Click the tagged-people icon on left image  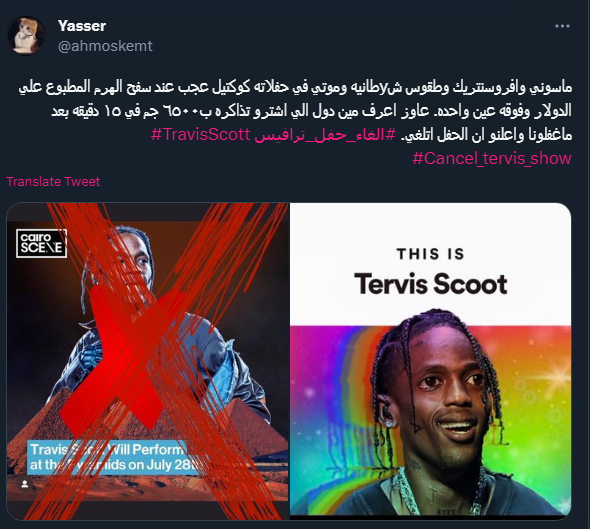pos(25,483)
